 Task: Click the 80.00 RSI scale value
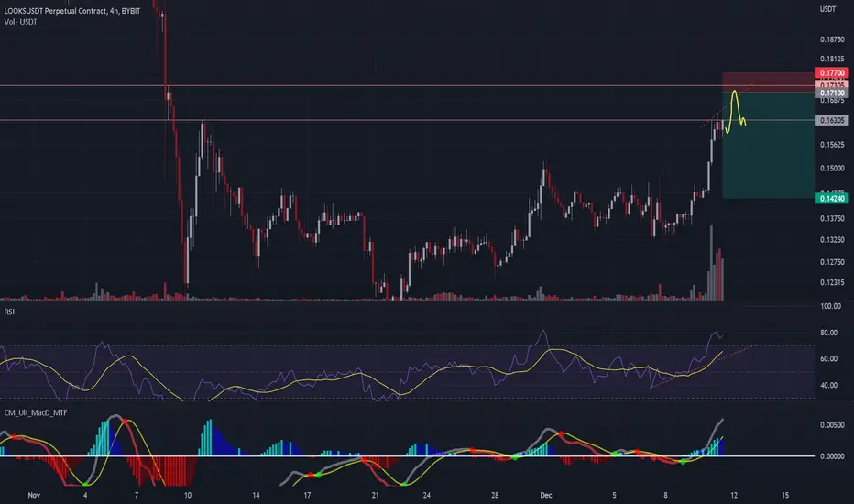click(x=829, y=333)
